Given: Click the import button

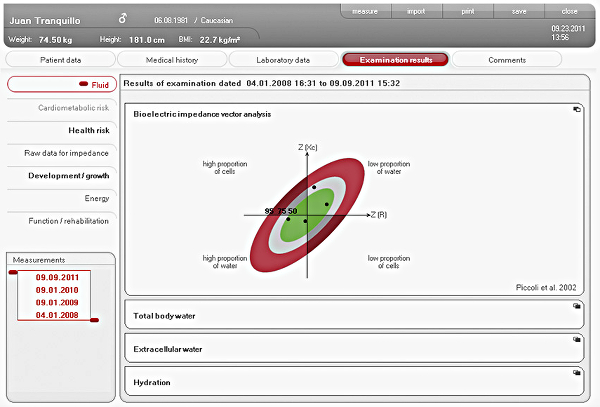Looking at the screenshot, I should [416, 11].
